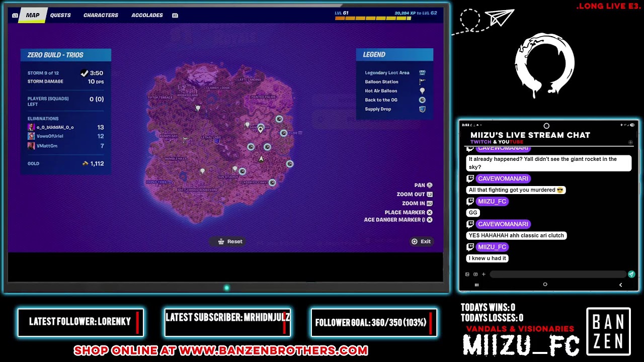
Task: Click the balloon station above Sub Studios
Action: (x=234, y=169)
